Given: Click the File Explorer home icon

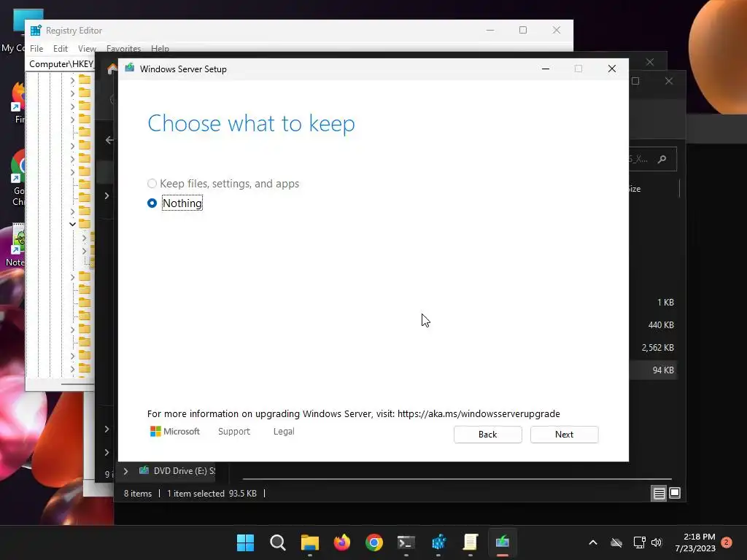Looking at the screenshot, I should pos(112,69).
